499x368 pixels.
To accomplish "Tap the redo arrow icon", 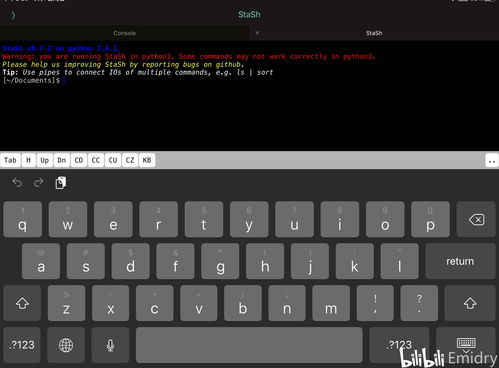I will (39, 182).
